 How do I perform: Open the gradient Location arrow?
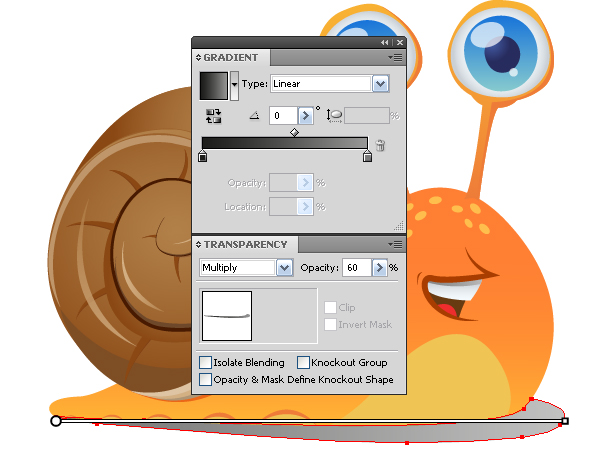[305, 207]
